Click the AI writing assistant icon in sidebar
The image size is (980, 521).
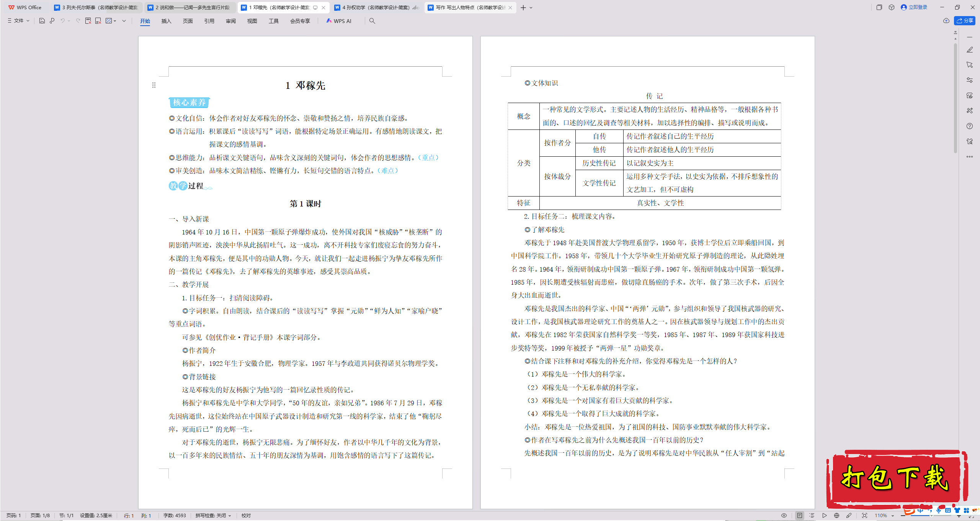click(x=970, y=95)
